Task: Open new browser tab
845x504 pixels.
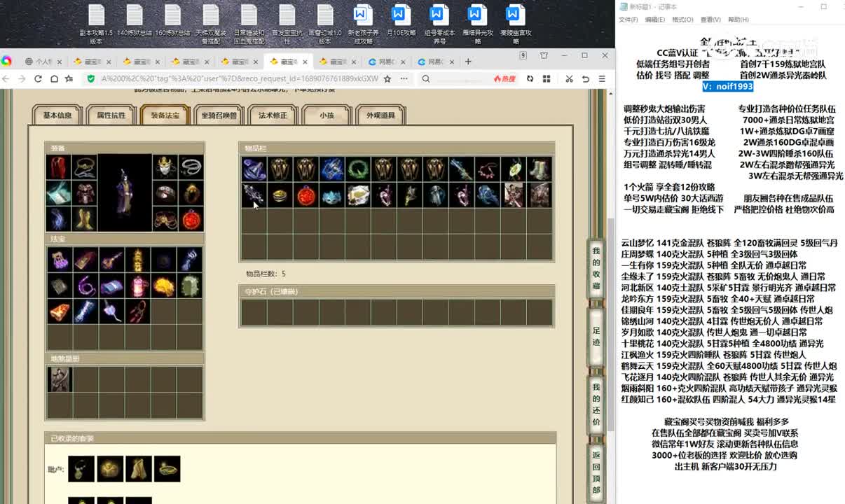Action: (x=468, y=62)
